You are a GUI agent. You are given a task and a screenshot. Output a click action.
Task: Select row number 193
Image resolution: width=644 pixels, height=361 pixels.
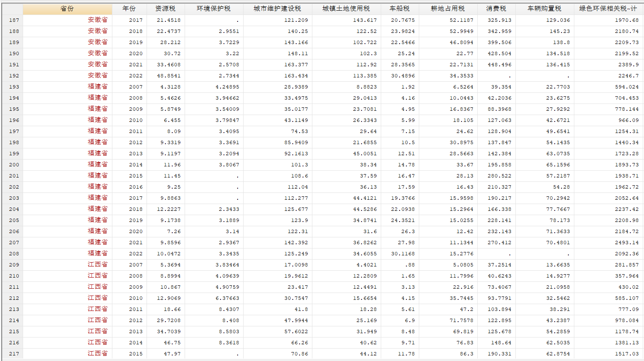[14, 87]
